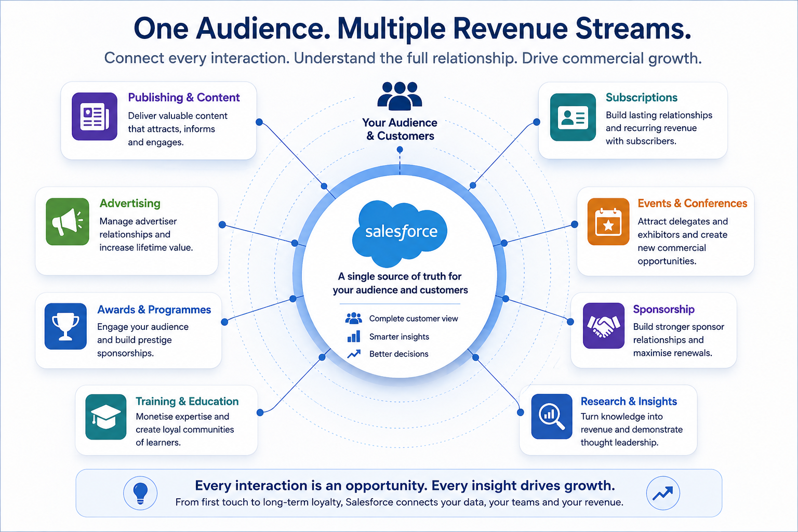Screen dimensions: 798x532
Task: Select the "Research & Insights" heading
Action: 629,401
